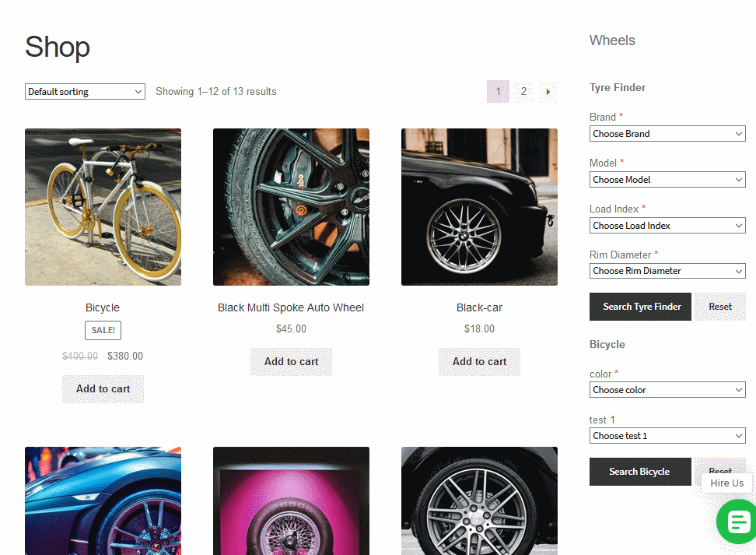This screenshot has height=555, width=756.
Task: Open the Choose test 1 dropdown
Action: 667,436
